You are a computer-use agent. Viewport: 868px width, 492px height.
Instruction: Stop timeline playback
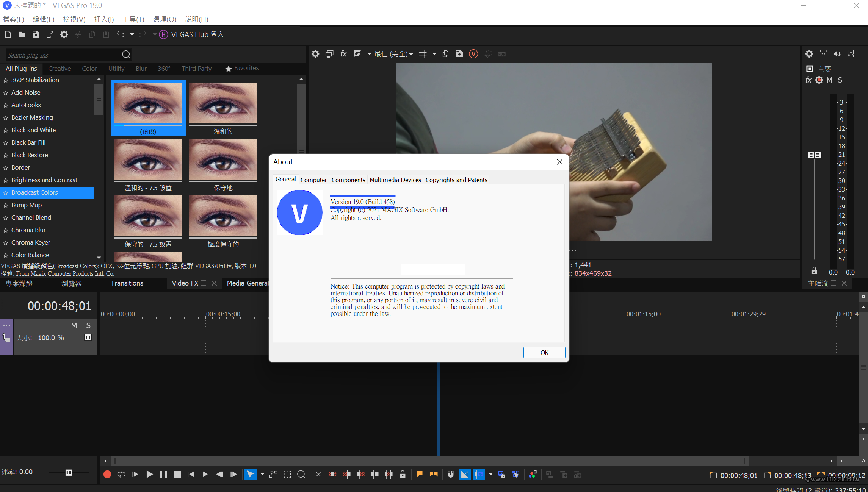(x=177, y=474)
